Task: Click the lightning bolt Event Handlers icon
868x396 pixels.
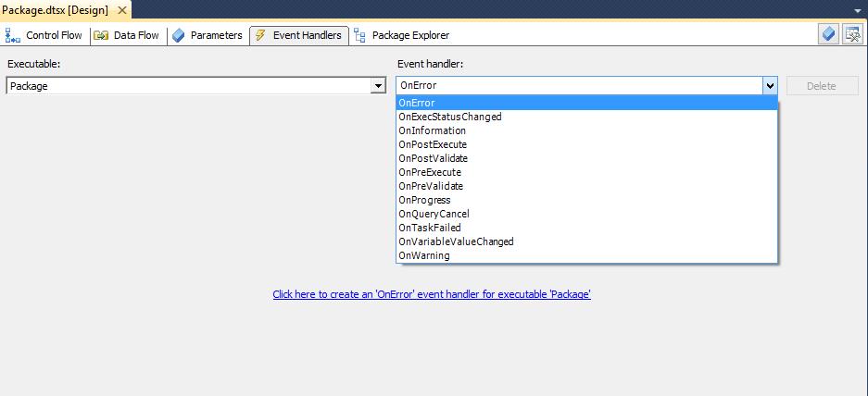Action: pos(260,36)
